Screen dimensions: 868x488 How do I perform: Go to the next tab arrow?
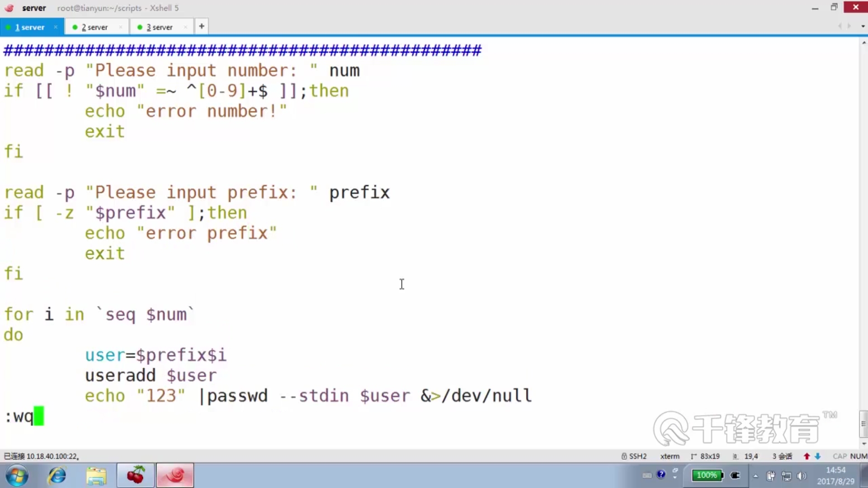point(849,26)
